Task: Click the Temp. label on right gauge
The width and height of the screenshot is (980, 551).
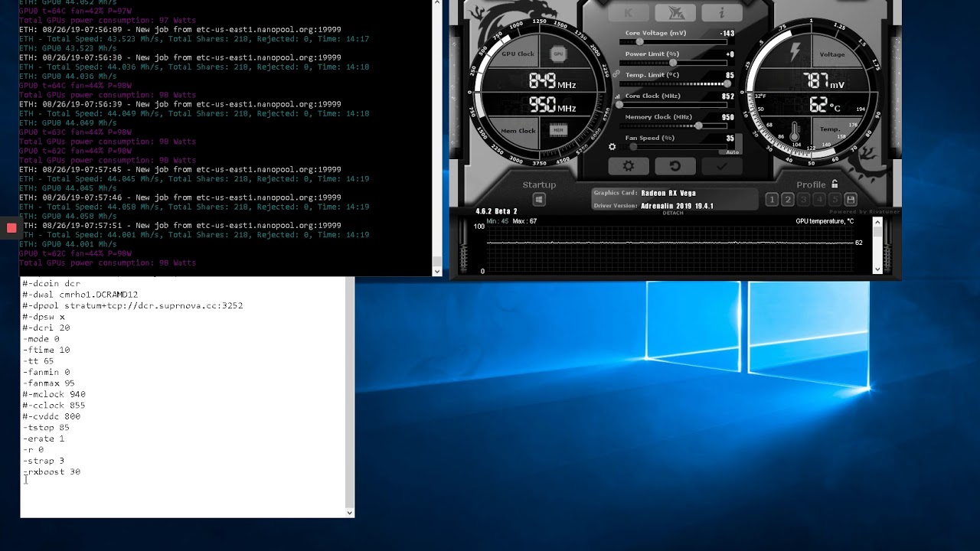Action: (830, 129)
